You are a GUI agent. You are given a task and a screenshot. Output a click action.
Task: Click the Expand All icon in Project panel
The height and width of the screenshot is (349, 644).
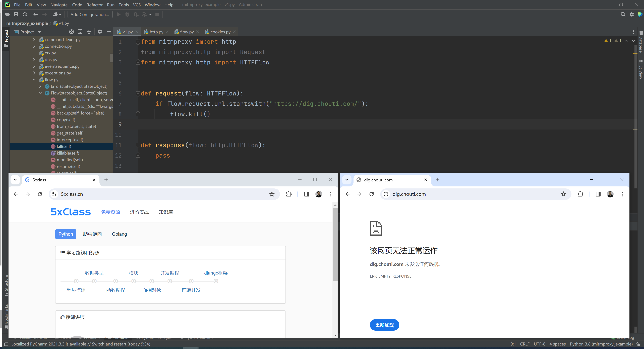(x=80, y=32)
